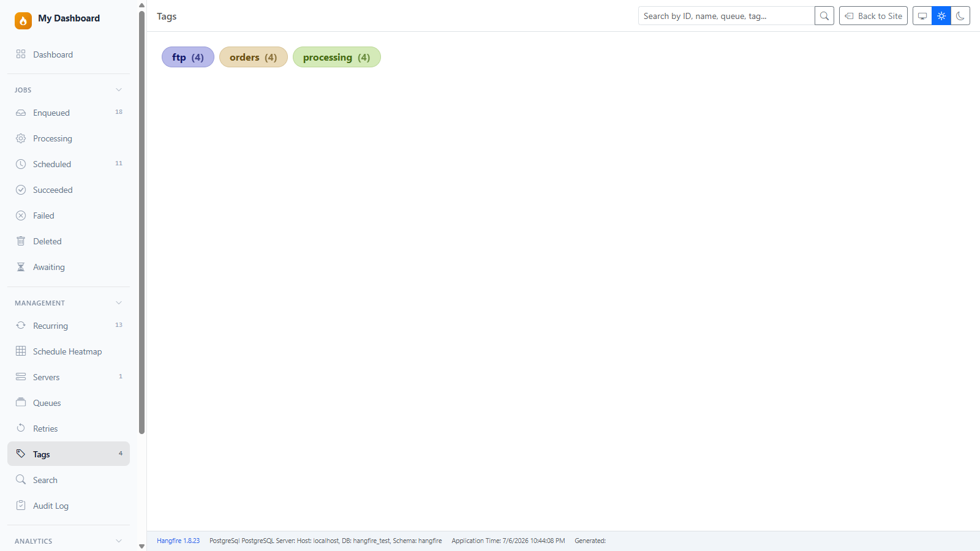
Task: Open the green processing tag pill
Action: click(x=337, y=57)
